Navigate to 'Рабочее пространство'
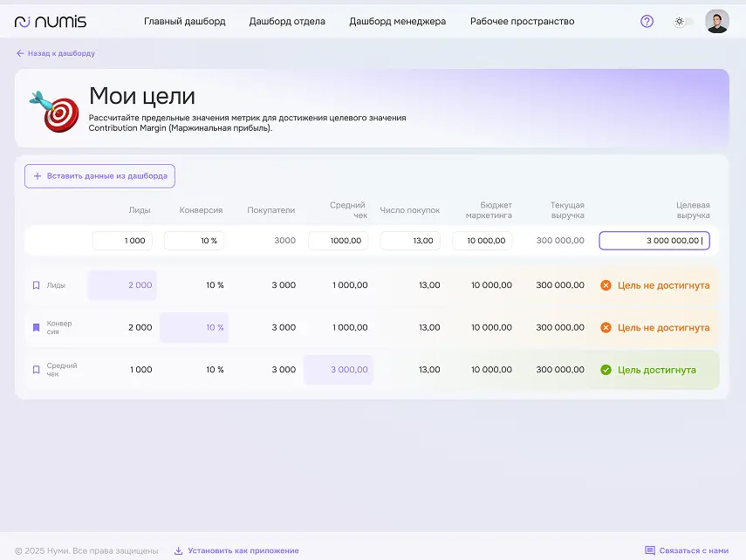The image size is (746, 560). tap(522, 22)
